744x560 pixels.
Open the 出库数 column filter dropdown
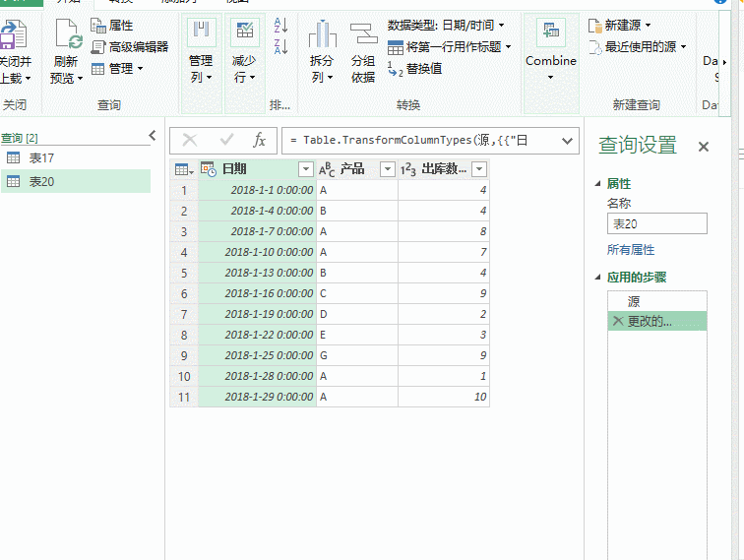tap(479, 169)
